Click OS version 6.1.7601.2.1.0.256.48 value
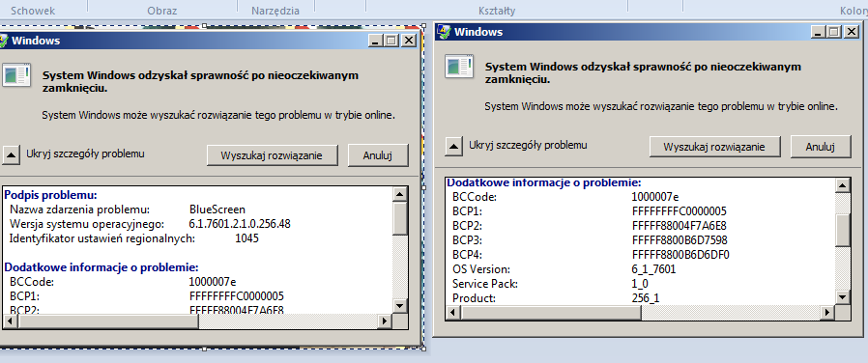Screen dimensions: 868x363 coord(240,224)
